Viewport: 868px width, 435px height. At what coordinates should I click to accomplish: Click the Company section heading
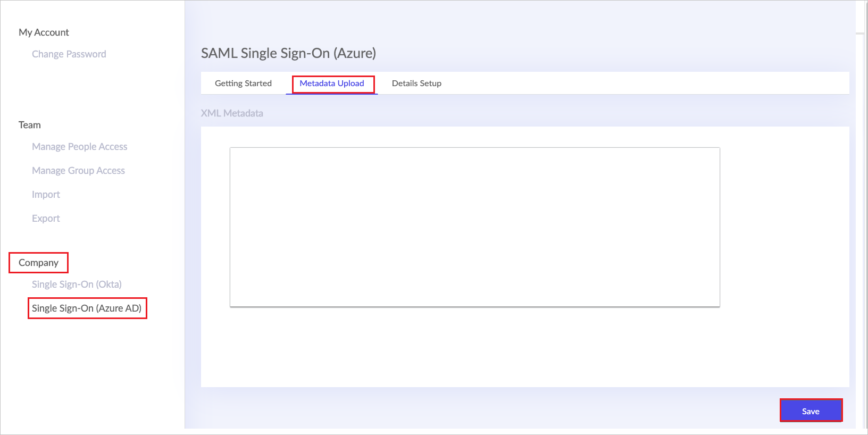(x=38, y=263)
